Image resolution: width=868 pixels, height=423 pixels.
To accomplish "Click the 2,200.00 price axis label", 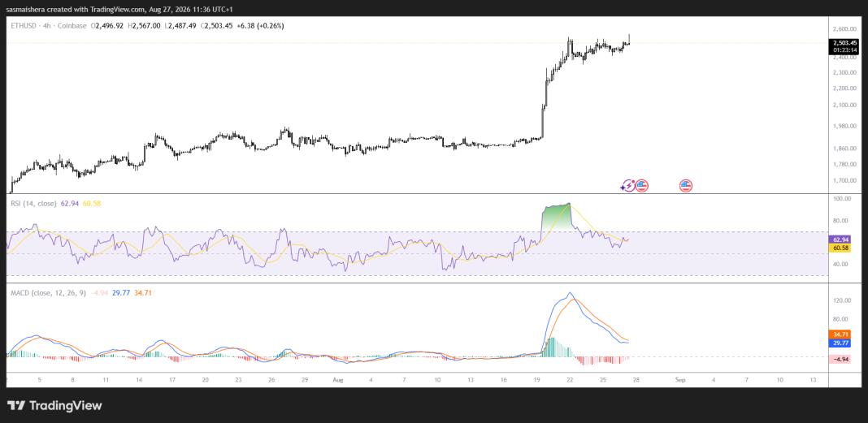I will (x=844, y=88).
